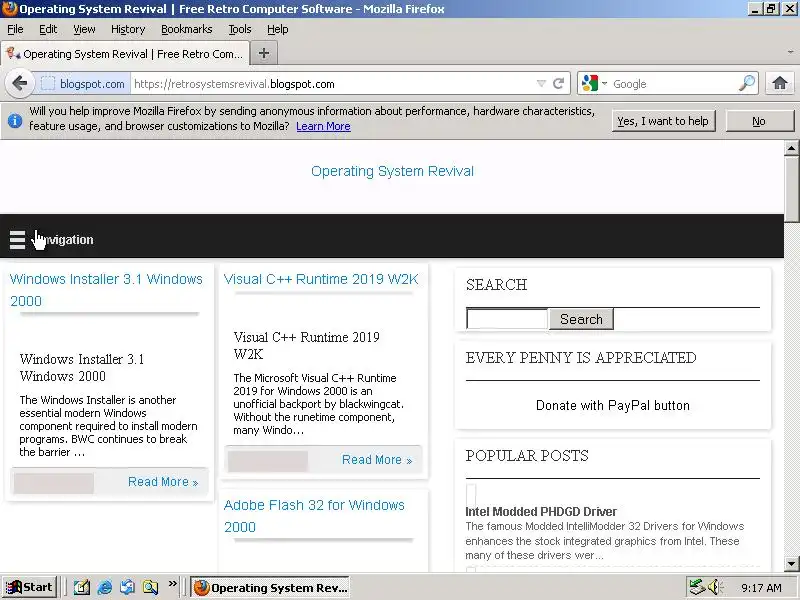This screenshot has height=600, width=800.
Task: Click Windows Installer 3.1 Windows 2000 heading text
Action: click(82, 367)
